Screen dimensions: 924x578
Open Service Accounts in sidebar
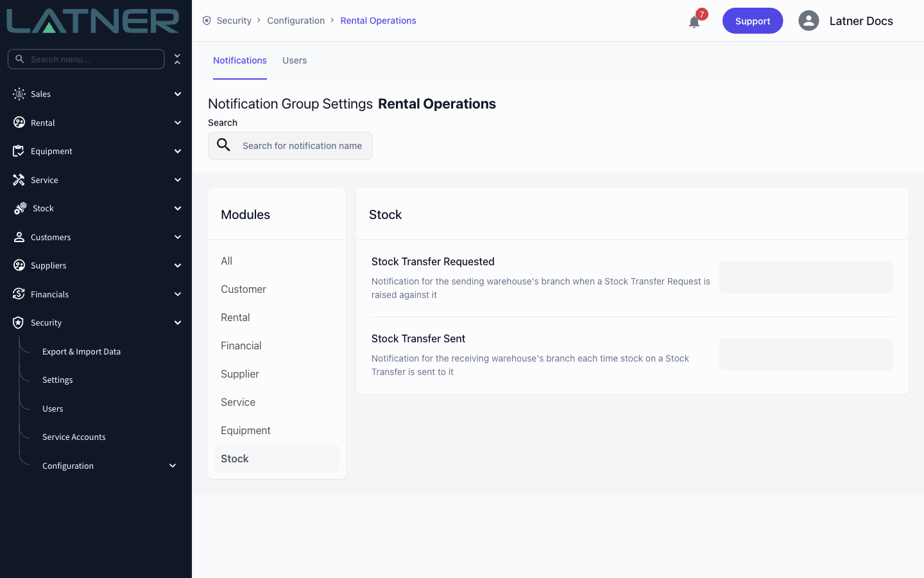(x=74, y=437)
